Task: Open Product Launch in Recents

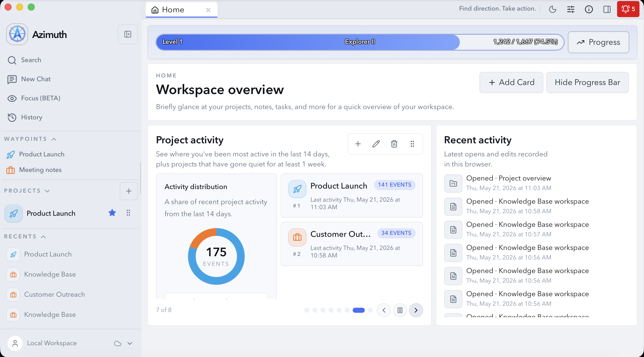Action: (x=70, y=254)
